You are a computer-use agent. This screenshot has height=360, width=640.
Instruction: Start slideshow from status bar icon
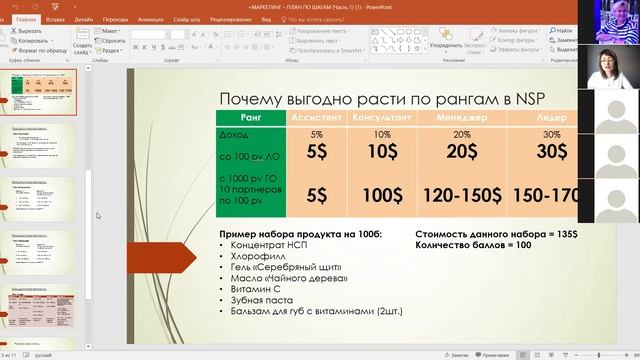coord(565,355)
